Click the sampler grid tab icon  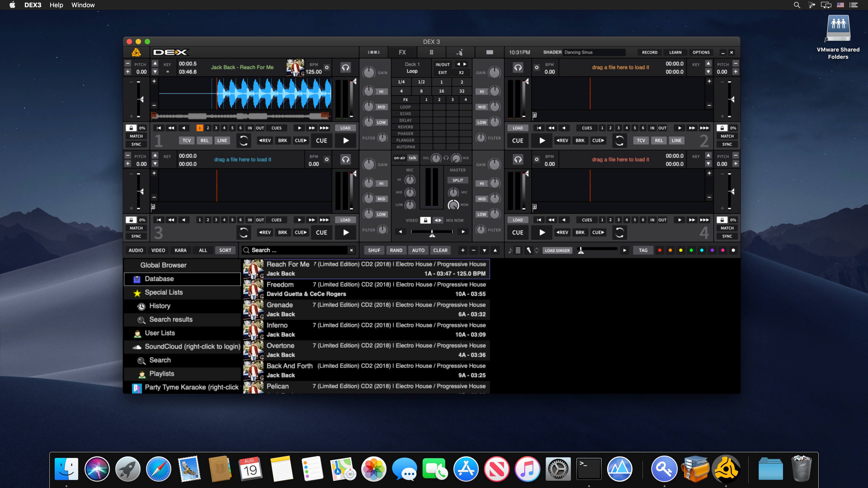pos(431,52)
